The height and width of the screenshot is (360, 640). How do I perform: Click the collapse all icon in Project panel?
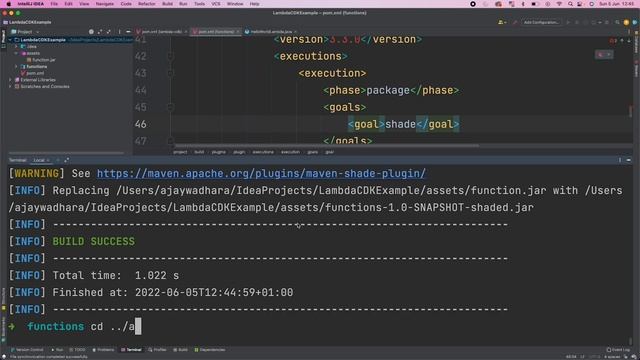[x=109, y=31]
